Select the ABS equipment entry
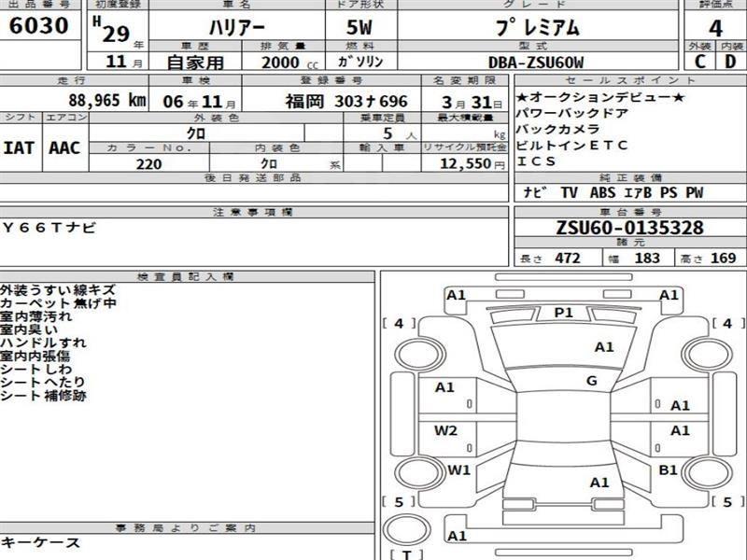The height and width of the screenshot is (560, 747). [602, 192]
